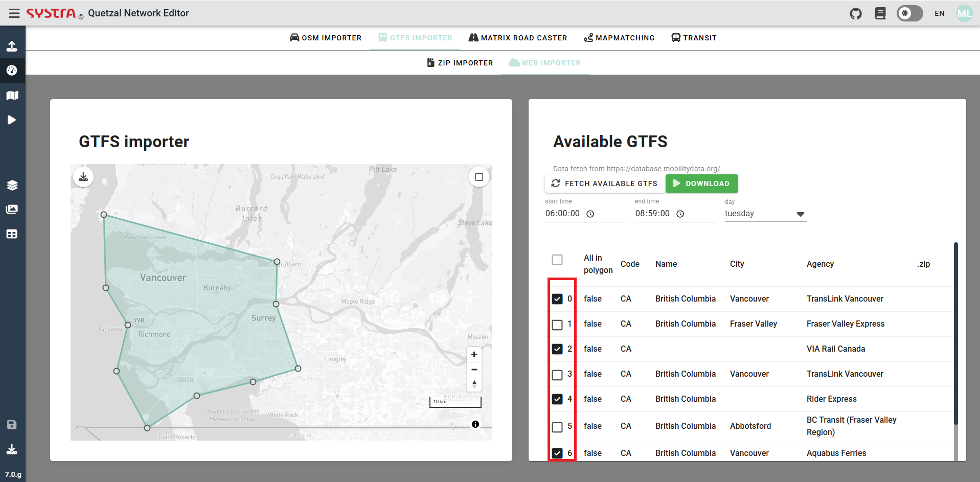Click Abbotsford city cell
The width and height of the screenshot is (980, 482).
point(750,426)
